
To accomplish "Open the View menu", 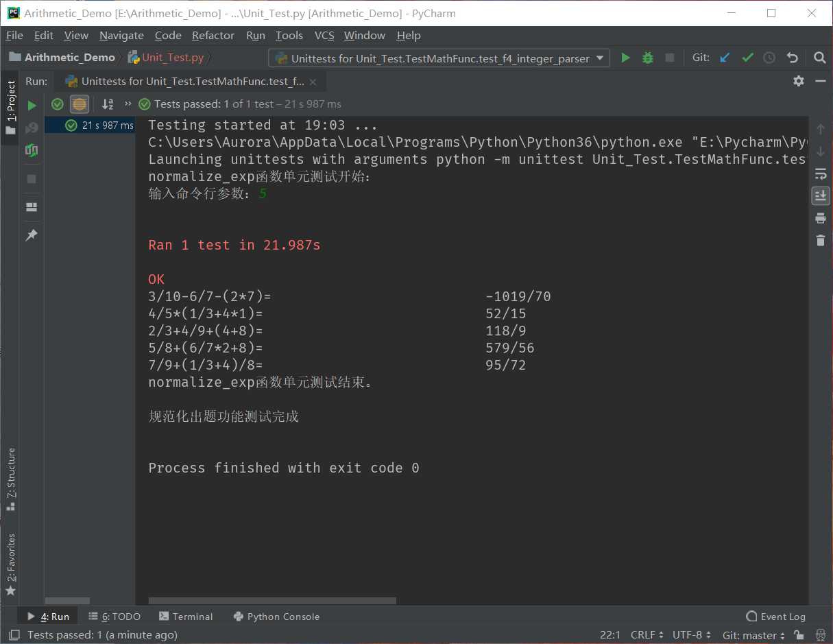I will pos(76,36).
